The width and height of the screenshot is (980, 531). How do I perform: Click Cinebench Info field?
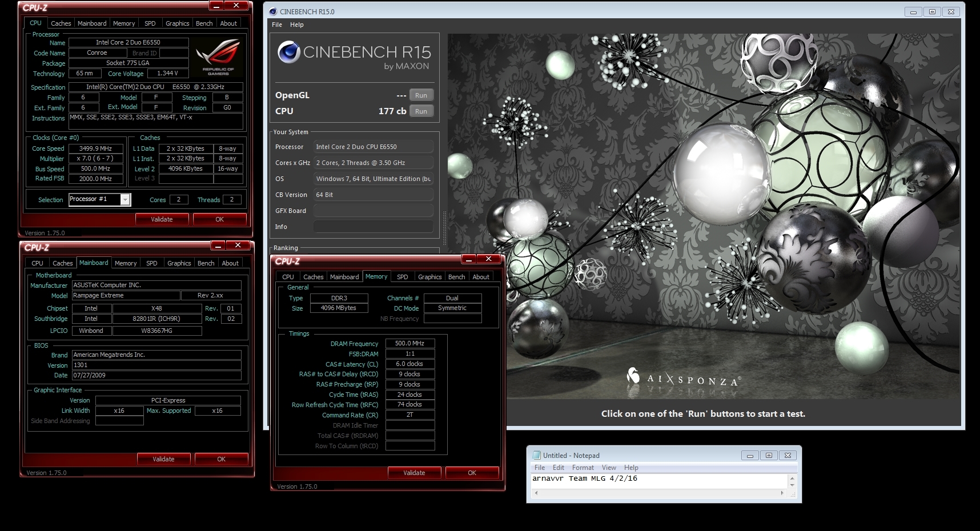tap(373, 227)
